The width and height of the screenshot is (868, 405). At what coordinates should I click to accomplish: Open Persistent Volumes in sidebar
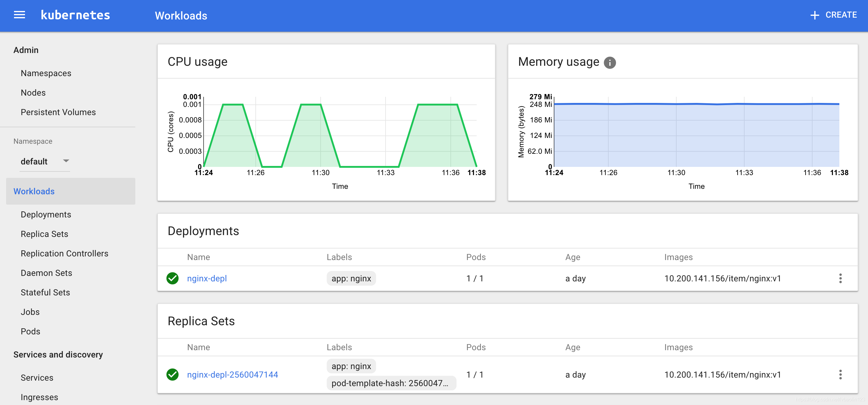[58, 112]
